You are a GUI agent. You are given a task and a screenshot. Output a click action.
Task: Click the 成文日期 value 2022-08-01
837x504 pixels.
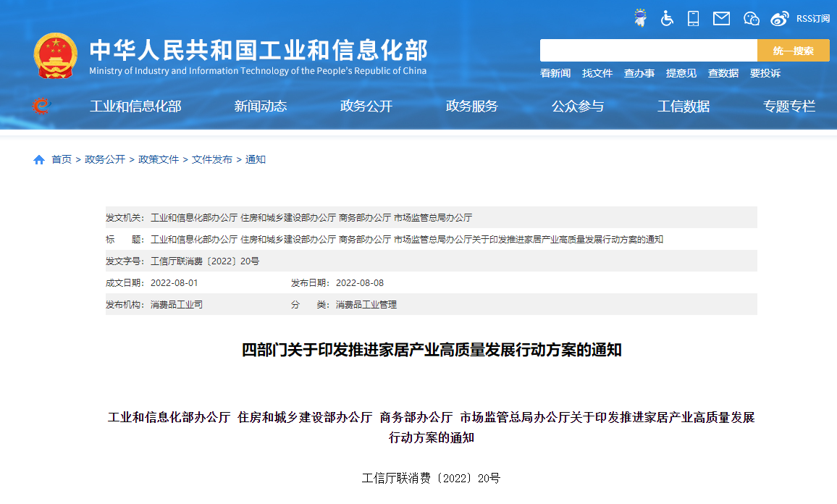(174, 283)
